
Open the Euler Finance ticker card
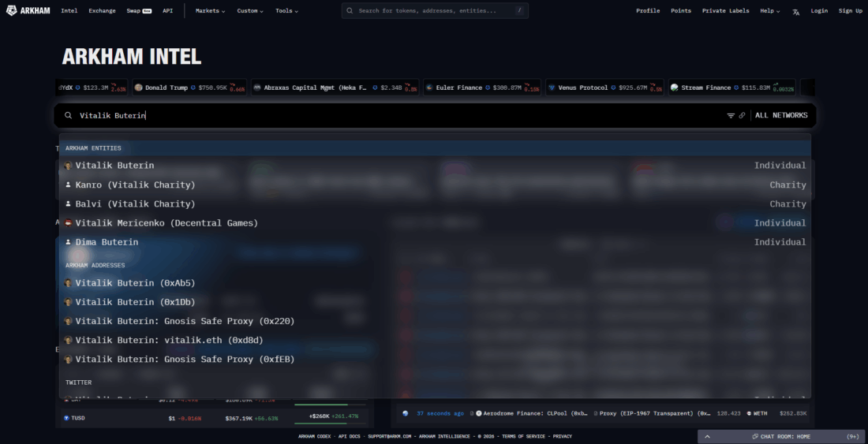click(x=481, y=88)
